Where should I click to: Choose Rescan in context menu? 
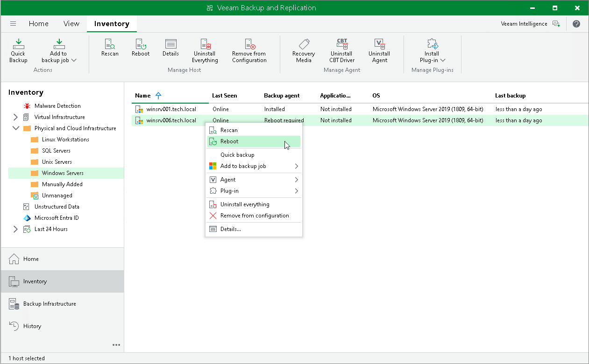pos(254,130)
